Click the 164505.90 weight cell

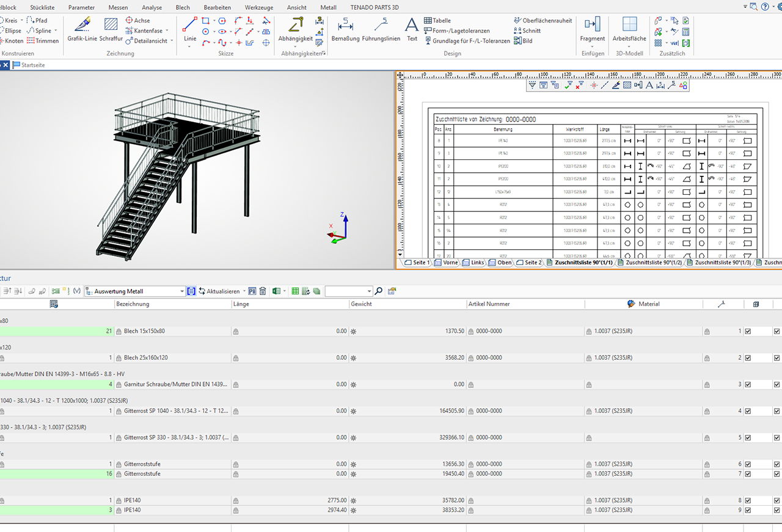click(x=407, y=411)
